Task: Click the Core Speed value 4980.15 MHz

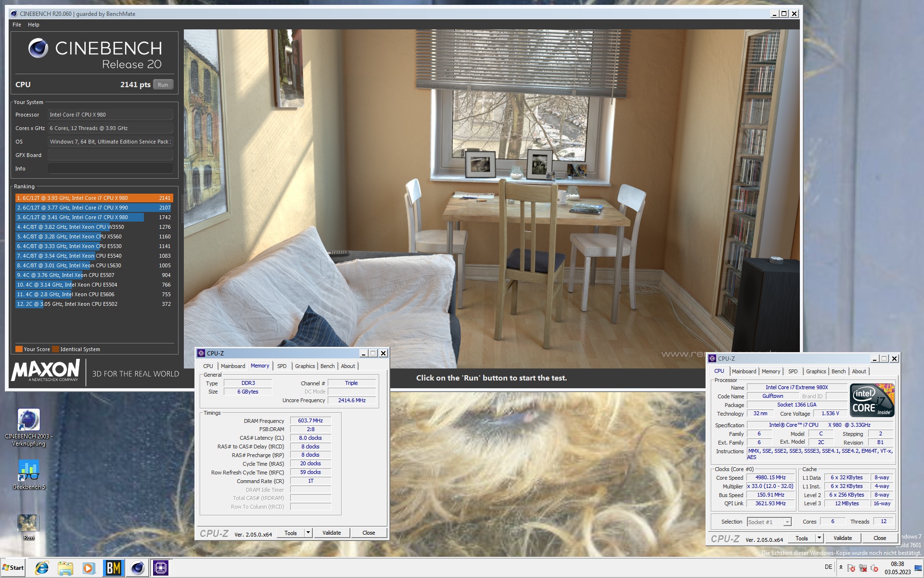Action: 770,477
